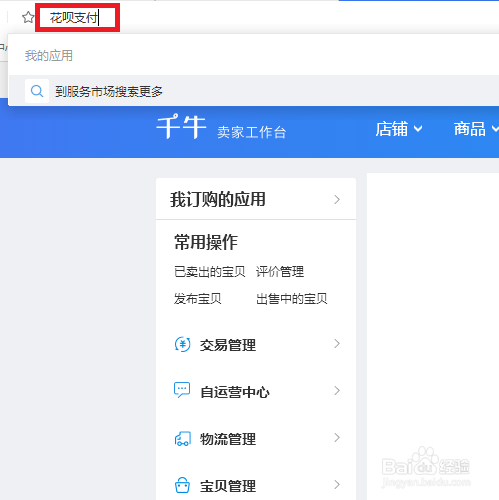Open the 店铺 menu
This screenshot has width=499, height=500.
pyautogui.click(x=399, y=129)
